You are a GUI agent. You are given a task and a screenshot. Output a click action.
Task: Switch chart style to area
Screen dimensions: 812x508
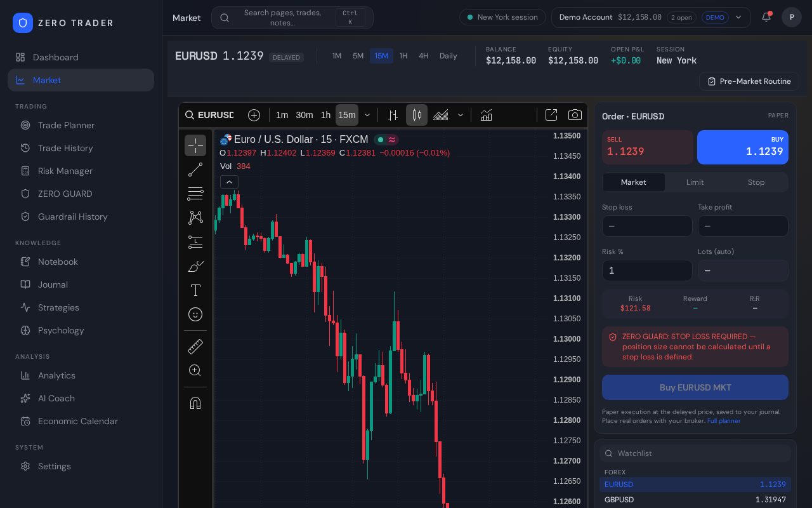[x=441, y=115]
